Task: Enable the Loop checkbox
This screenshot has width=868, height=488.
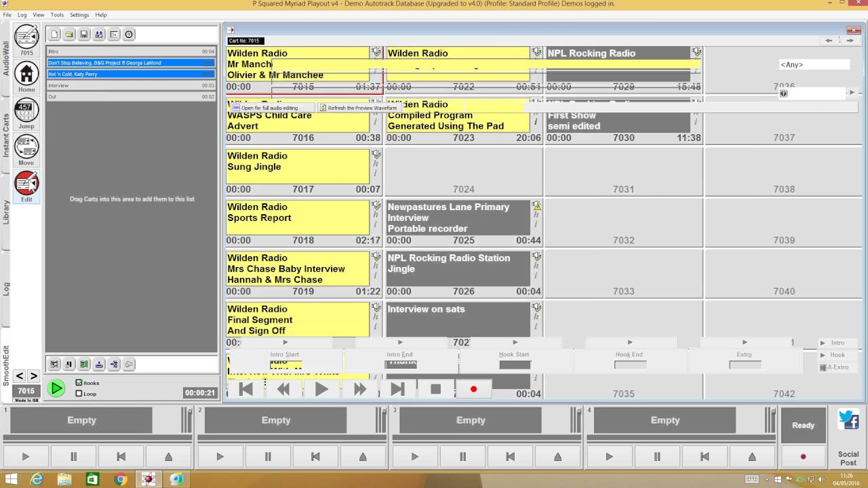Action: [79, 393]
